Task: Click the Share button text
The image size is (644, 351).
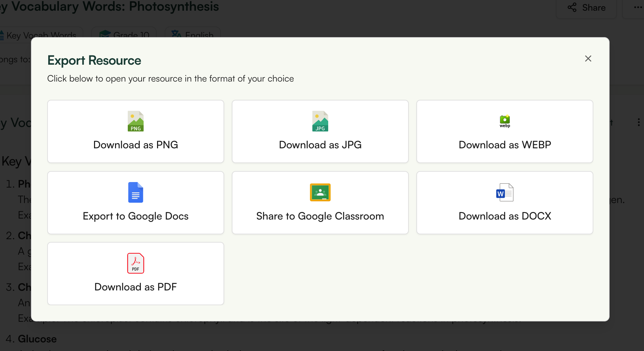Action: [x=594, y=8]
